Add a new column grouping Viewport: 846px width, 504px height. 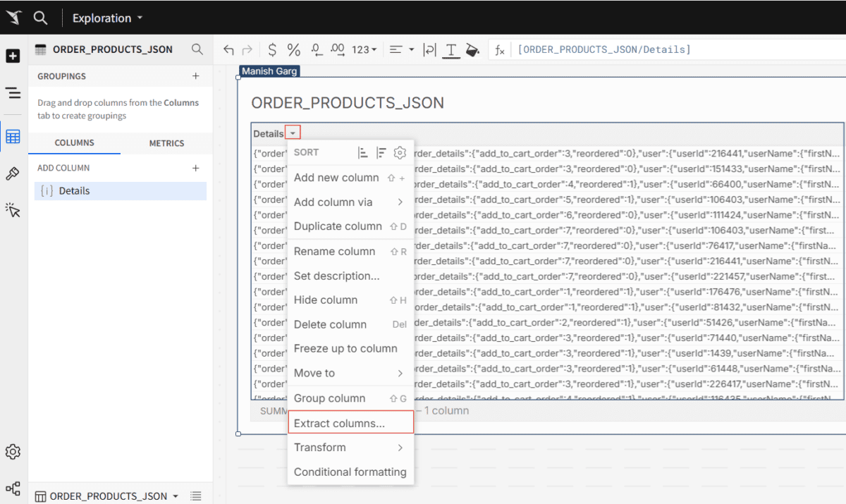[x=196, y=75]
